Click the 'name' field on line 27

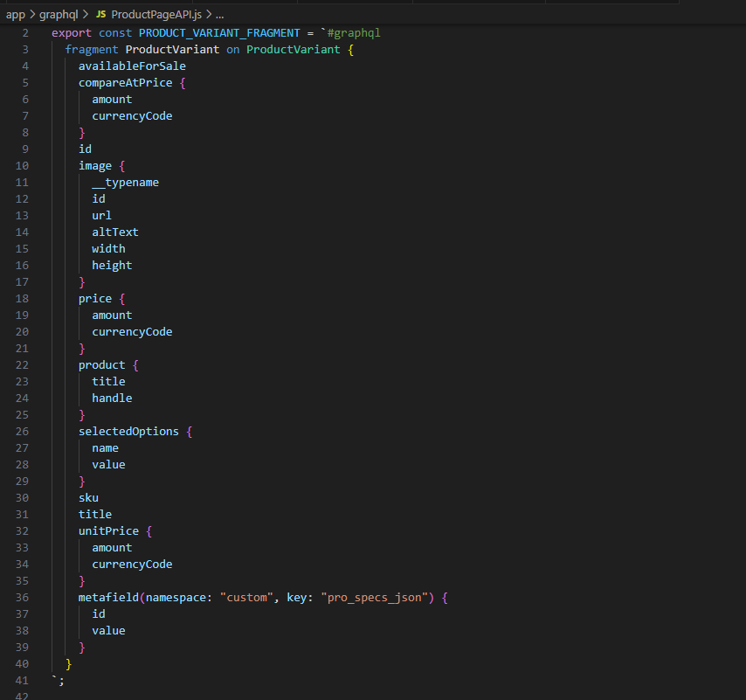pos(105,448)
